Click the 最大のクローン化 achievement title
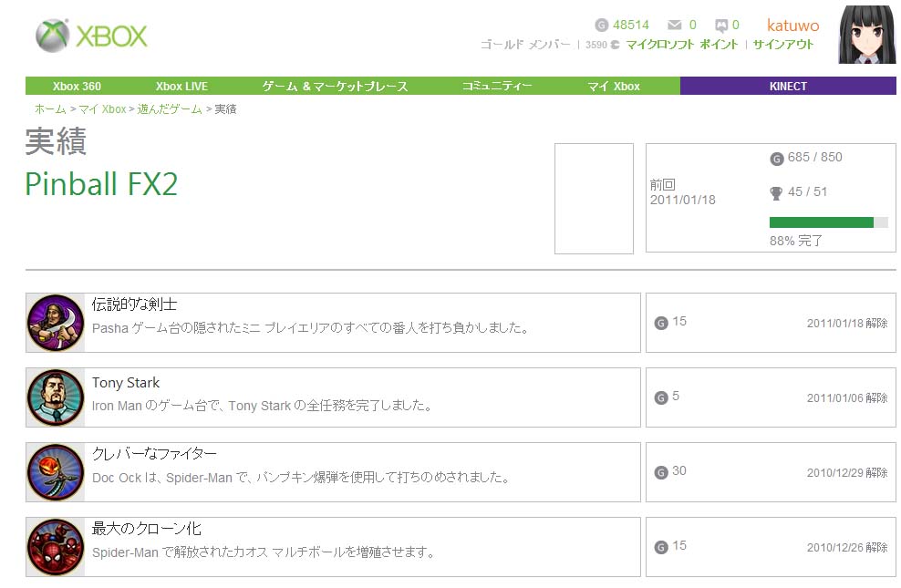 (147, 528)
